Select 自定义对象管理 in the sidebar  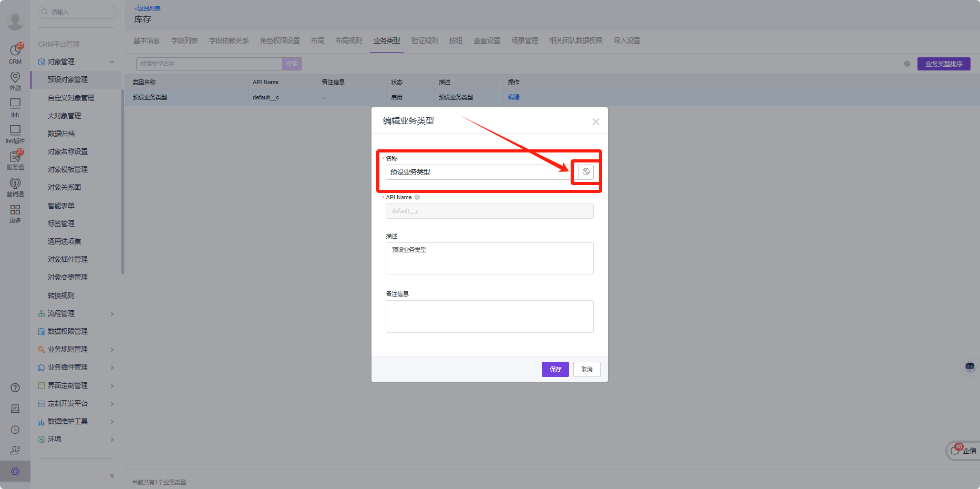(71, 98)
